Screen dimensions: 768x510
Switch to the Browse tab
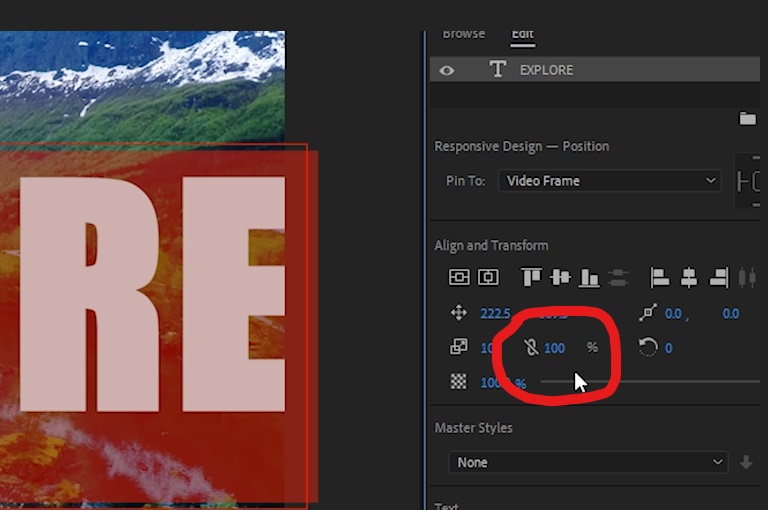[x=463, y=34]
